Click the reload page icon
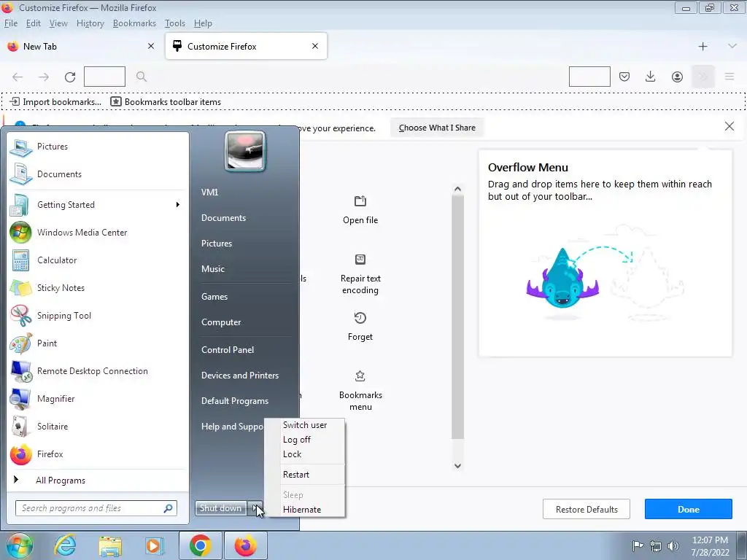Screen dimensions: 747x560 (x=70, y=77)
